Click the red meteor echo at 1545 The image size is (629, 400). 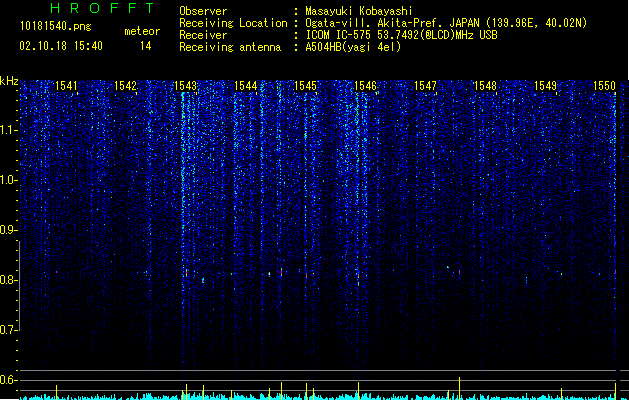[306, 276]
